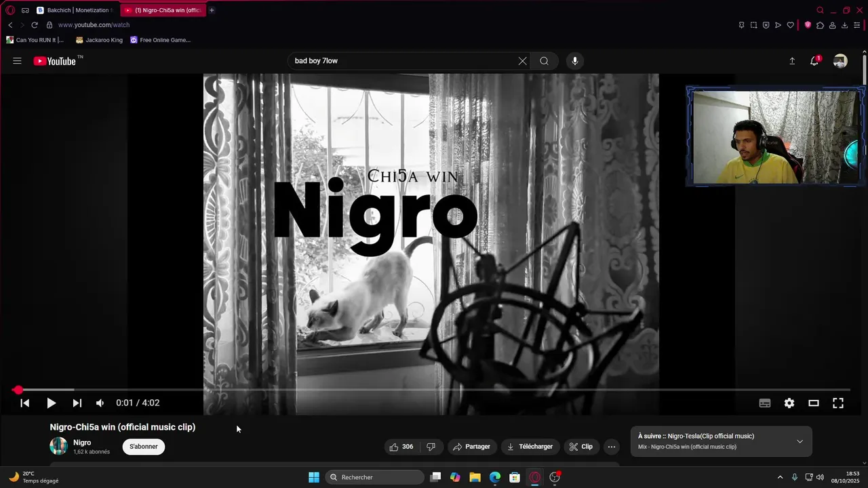Open the pink uBlock shield extension

(808, 25)
